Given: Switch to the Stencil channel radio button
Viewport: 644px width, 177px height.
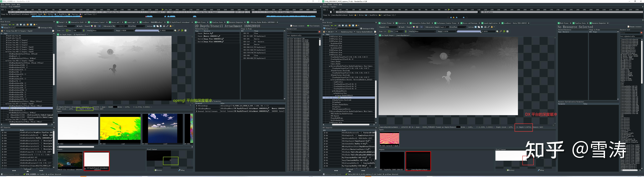Looking at the screenshot, I should pyautogui.click(x=84, y=26).
